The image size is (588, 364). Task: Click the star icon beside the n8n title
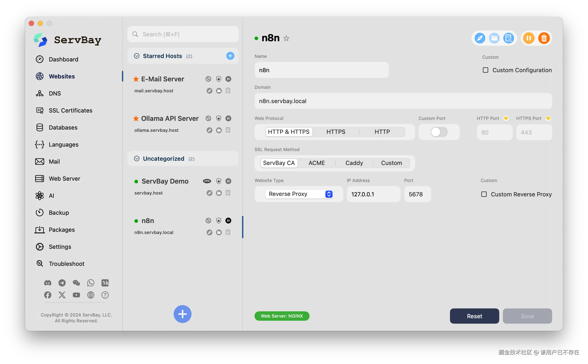[x=286, y=38]
